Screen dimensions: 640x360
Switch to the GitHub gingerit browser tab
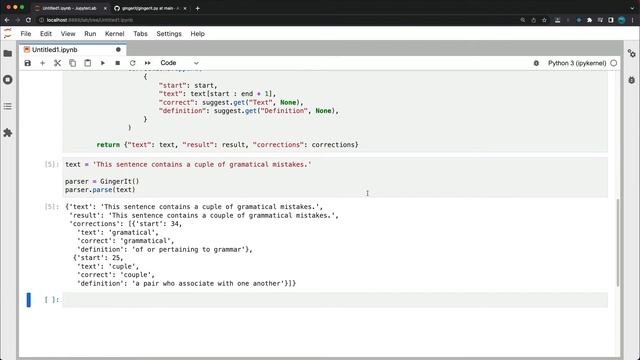pos(149,8)
